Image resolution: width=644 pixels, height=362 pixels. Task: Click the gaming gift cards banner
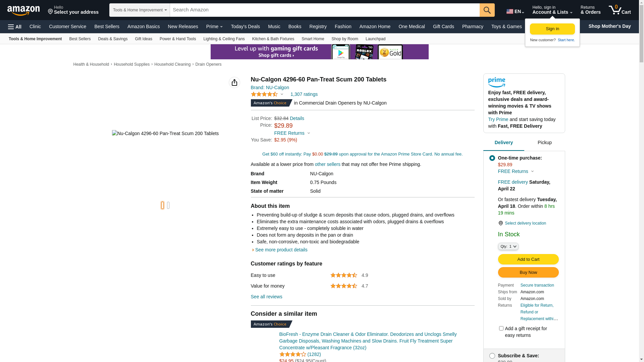pyautogui.click(x=319, y=52)
